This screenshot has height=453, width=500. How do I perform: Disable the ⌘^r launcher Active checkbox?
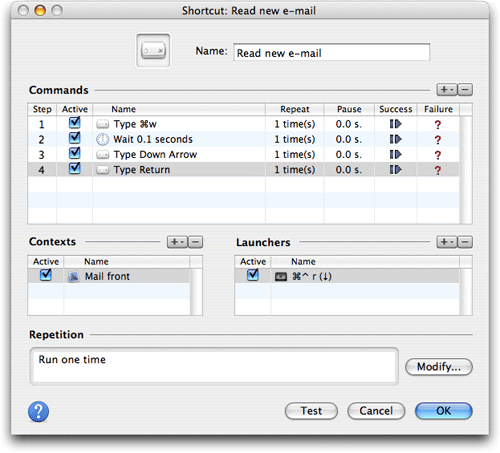tap(253, 275)
